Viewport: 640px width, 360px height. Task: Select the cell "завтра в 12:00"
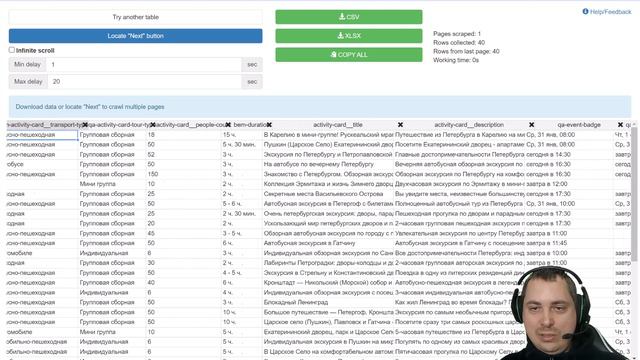[x=569, y=184]
